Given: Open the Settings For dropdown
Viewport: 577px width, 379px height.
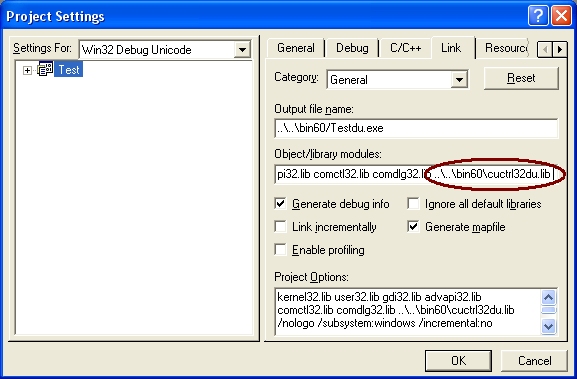Looking at the screenshot, I should (x=242, y=50).
